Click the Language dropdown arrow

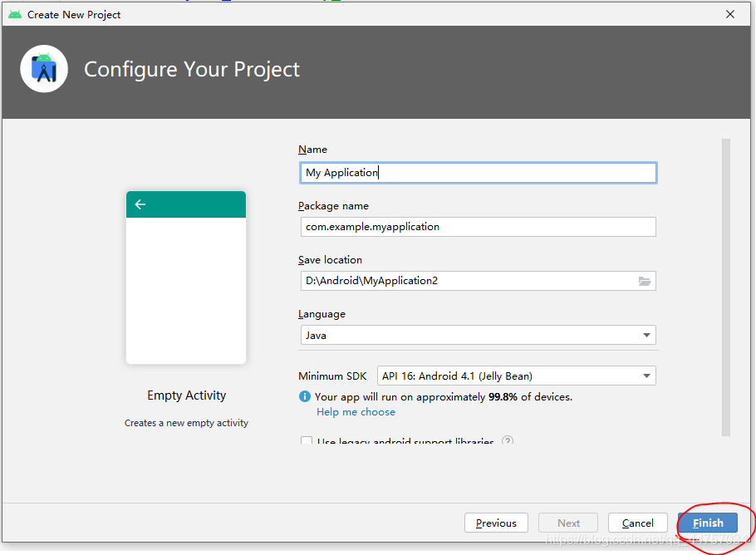(x=646, y=334)
